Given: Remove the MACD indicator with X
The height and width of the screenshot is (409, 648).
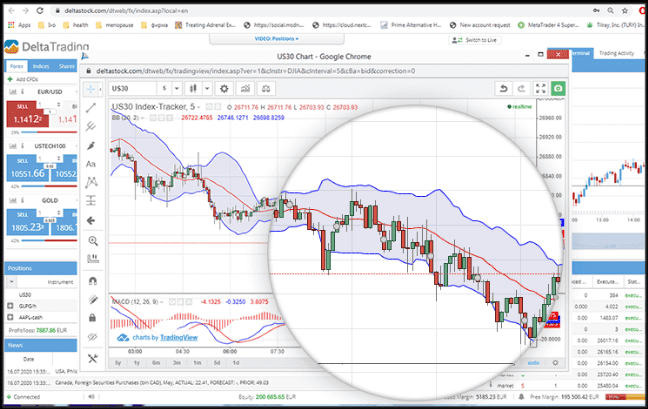Looking at the screenshot, I should click(189, 302).
